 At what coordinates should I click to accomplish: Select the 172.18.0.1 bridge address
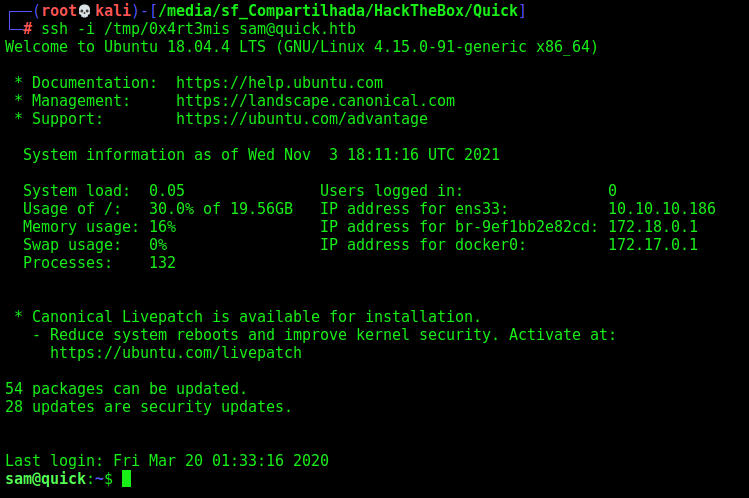coord(653,227)
